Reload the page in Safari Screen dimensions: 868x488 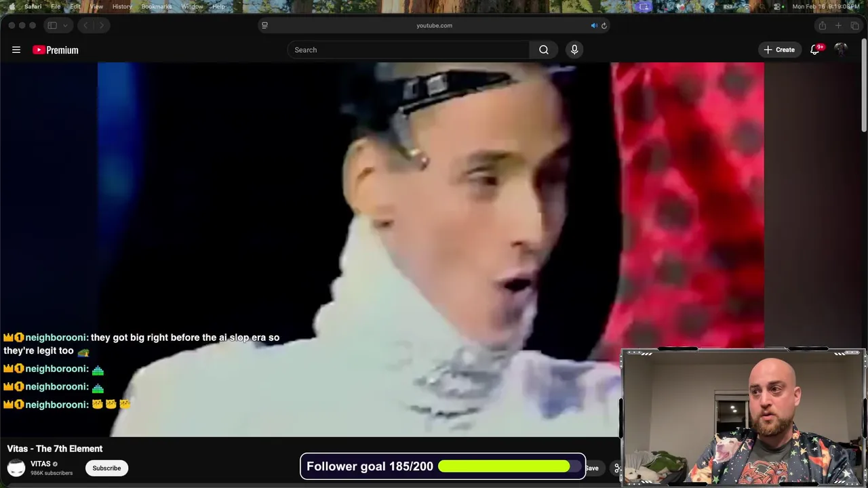pyautogui.click(x=604, y=26)
